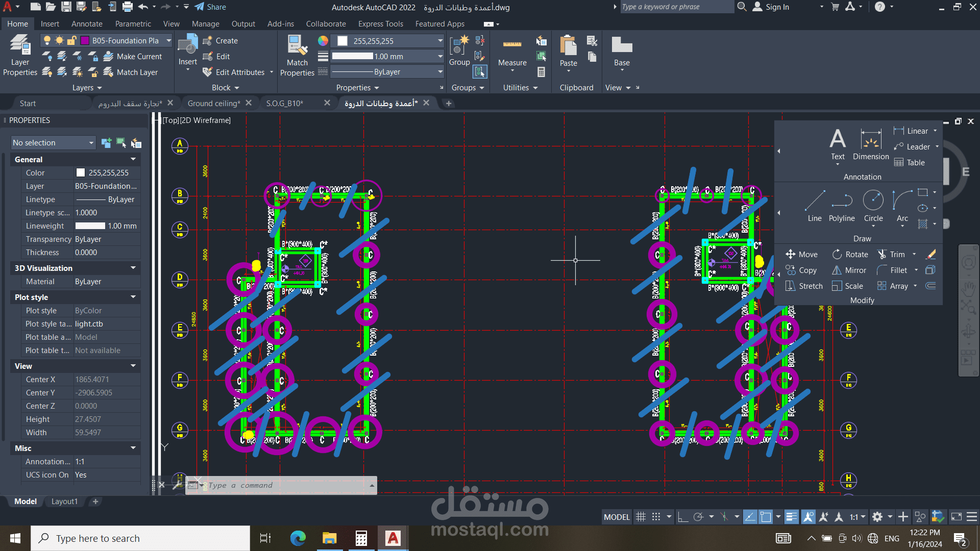This screenshot has height=551, width=980.
Task: Expand the lineweight 1.00 mm dropdown
Action: (440, 56)
